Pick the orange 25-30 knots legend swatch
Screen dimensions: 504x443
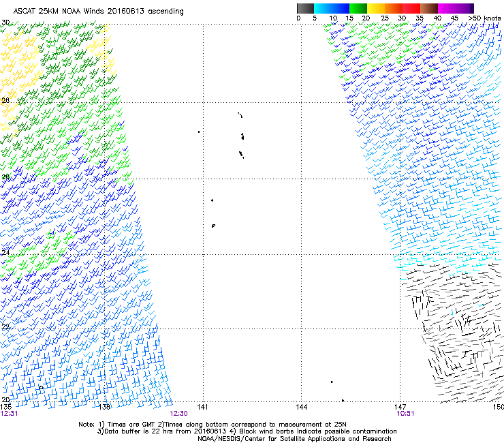(394, 8)
